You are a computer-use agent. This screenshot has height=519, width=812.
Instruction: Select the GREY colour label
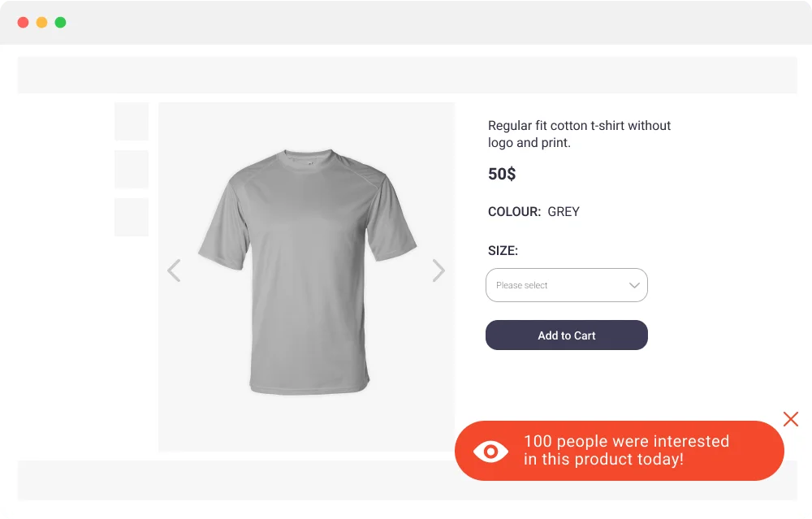(x=562, y=211)
